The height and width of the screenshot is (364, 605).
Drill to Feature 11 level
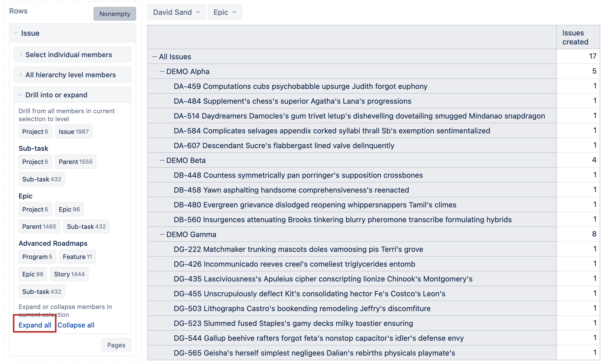point(77,257)
